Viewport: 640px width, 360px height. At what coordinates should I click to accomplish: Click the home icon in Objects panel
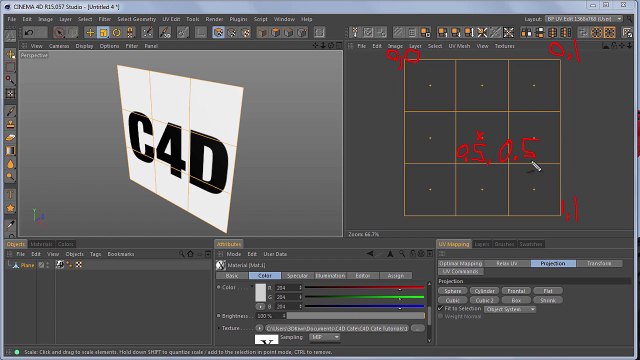[190, 254]
